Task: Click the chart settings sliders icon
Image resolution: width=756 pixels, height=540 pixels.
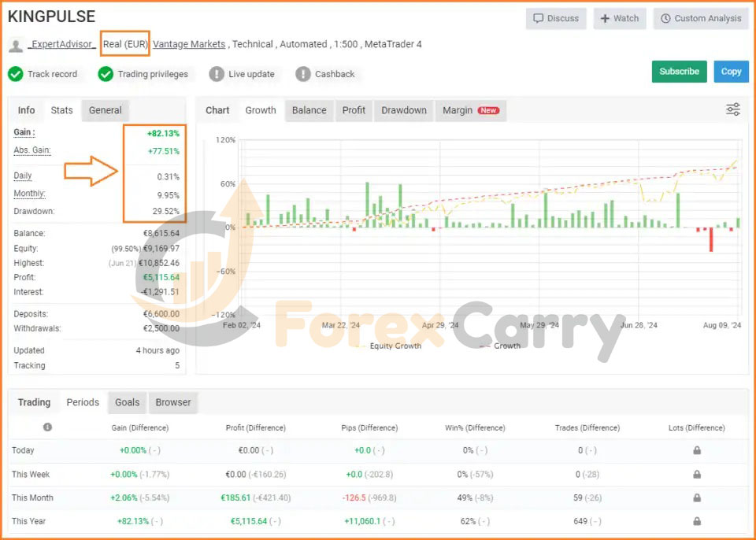Action: [733, 109]
